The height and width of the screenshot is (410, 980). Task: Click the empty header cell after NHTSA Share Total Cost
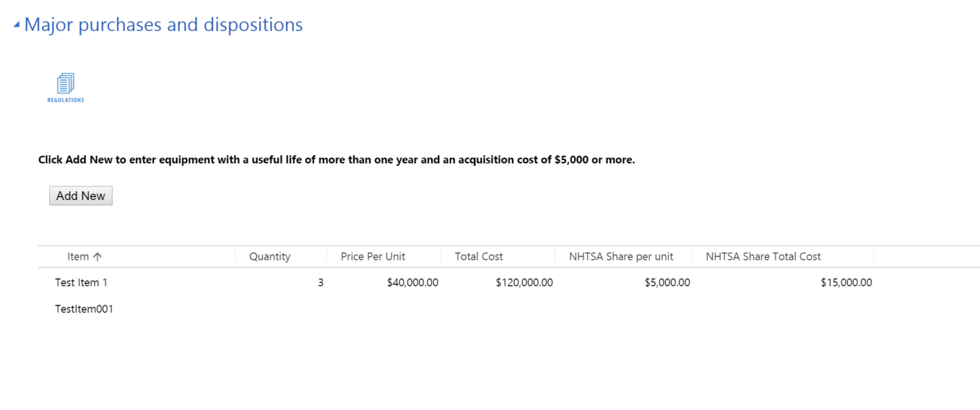click(926, 257)
